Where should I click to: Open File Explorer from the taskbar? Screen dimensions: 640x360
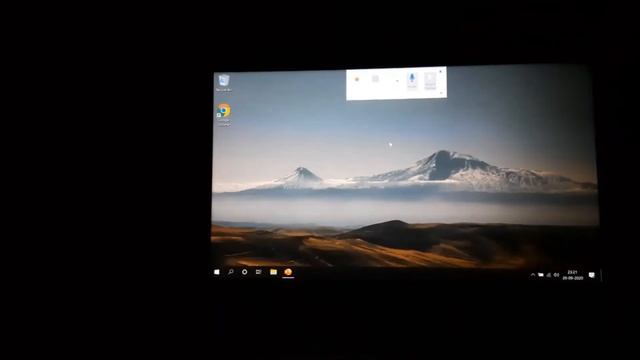point(273,272)
